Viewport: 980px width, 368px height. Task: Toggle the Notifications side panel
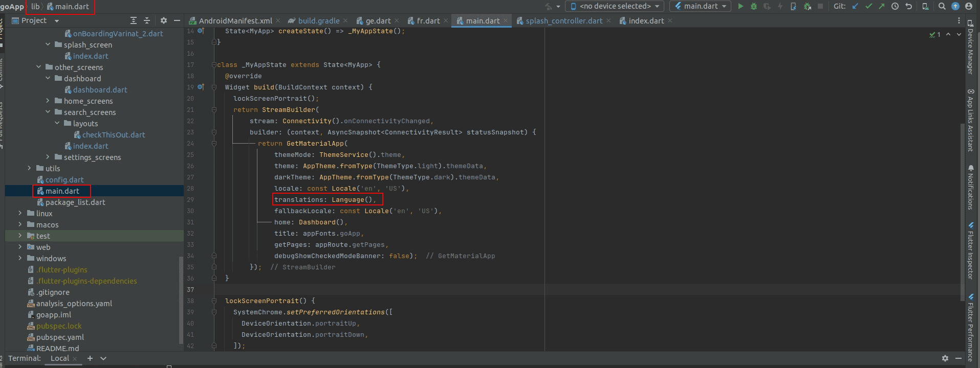click(x=970, y=187)
